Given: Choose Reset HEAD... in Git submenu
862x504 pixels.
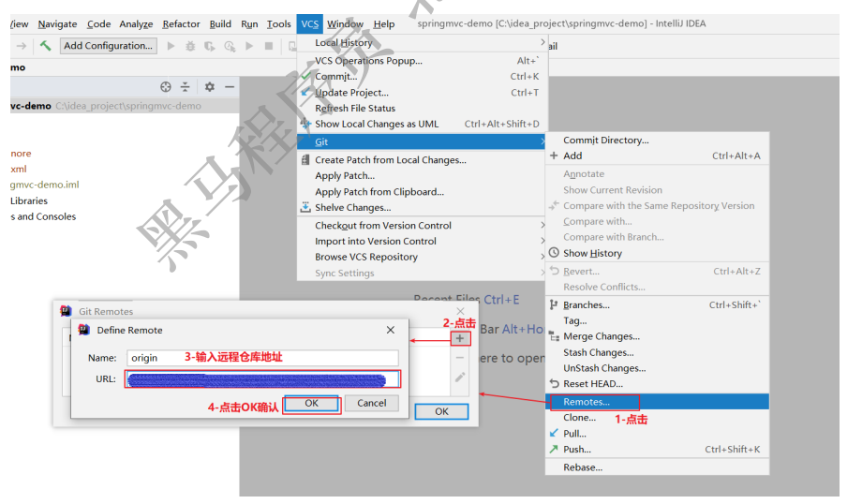Looking at the screenshot, I should 657,384.
